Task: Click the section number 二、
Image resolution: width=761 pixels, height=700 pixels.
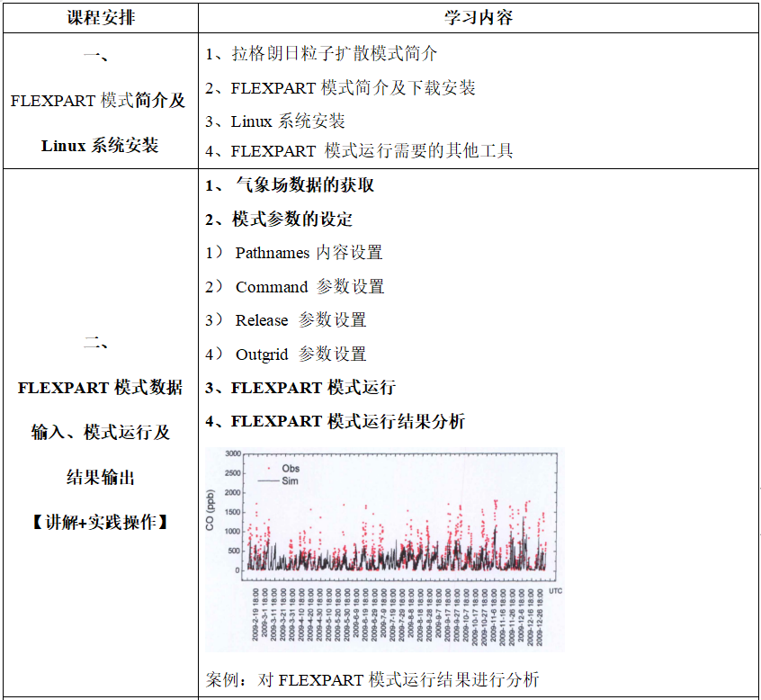Action: pos(96,343)
